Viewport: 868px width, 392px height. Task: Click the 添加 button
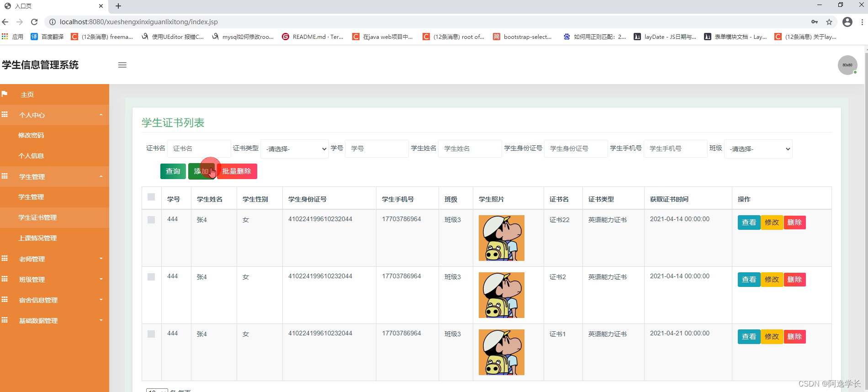click(x=201, y=171)
